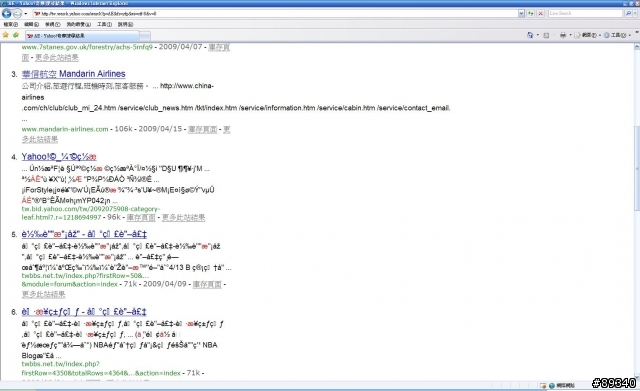The height and width of the screenshot is (391, 640).
Task: Open the Home button dropdown arrow
Action: click(x=538, y=36)
